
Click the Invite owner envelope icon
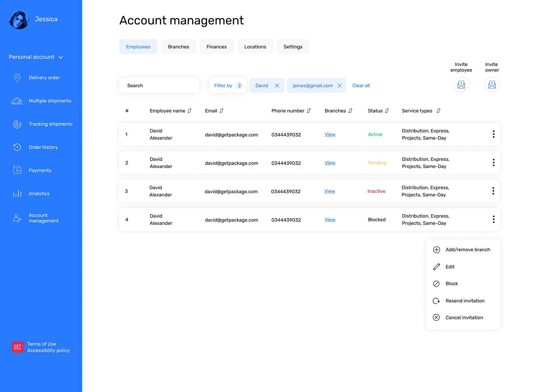(492, 85)
